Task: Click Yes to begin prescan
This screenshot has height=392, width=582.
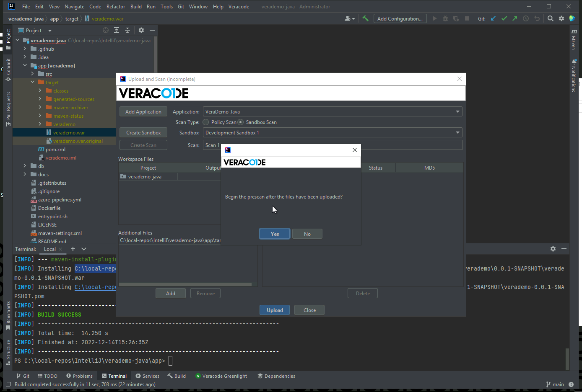Action: click(x=275, y=234)
